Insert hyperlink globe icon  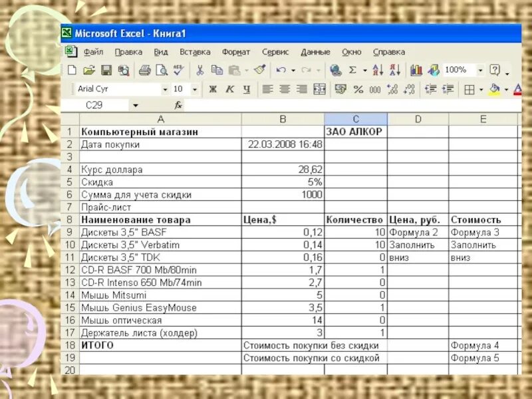pos(336,70)
